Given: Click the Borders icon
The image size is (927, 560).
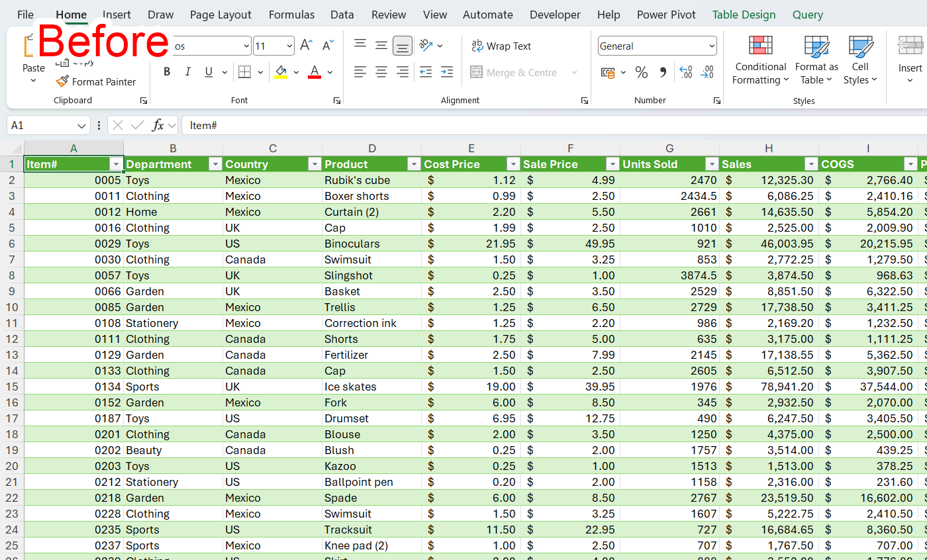Looking at the screenshot, I should point(244,72).
